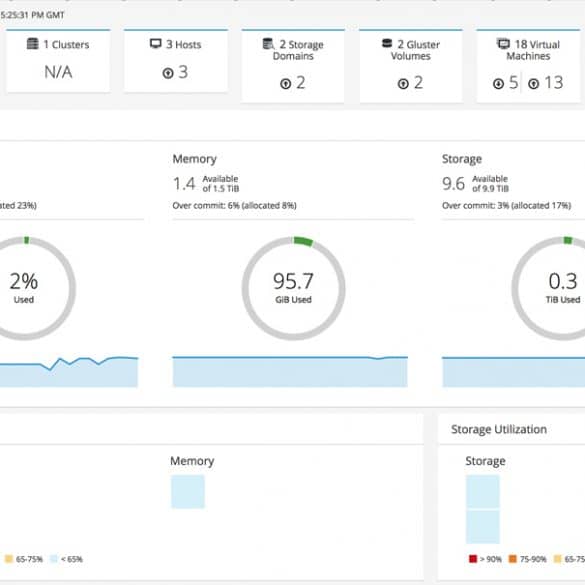The height and width of the screenshot is (585, 585).
Task: Click the Storage Utilization heading
Action: (499, 429)
